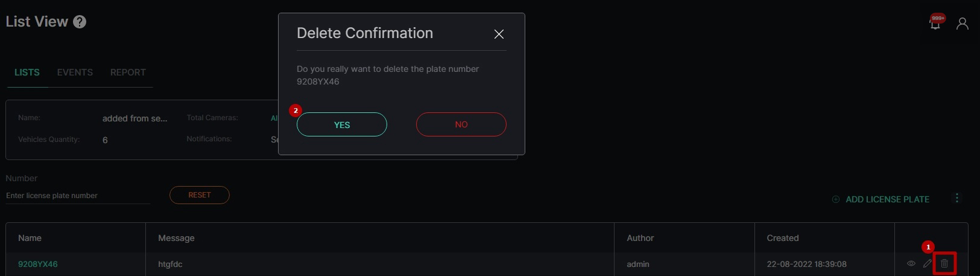Sort by the Author column header
Image resolution: width=980 pixels, height=276 pixels.
point(640,238)
